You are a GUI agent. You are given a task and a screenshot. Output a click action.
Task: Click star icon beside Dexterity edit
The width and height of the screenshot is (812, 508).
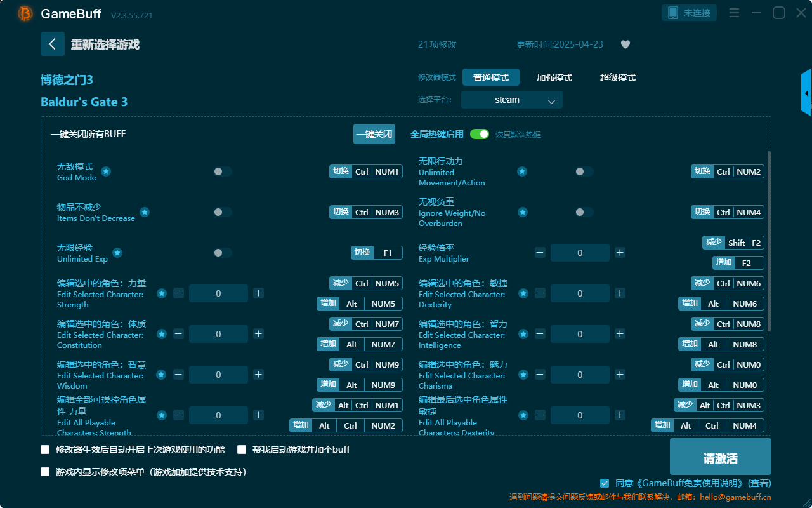pyautogui.click(x=523, y=293)
